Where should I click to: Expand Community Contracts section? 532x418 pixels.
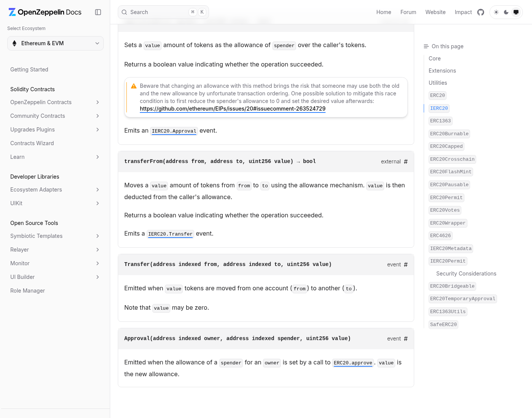(x=98, y=116)
